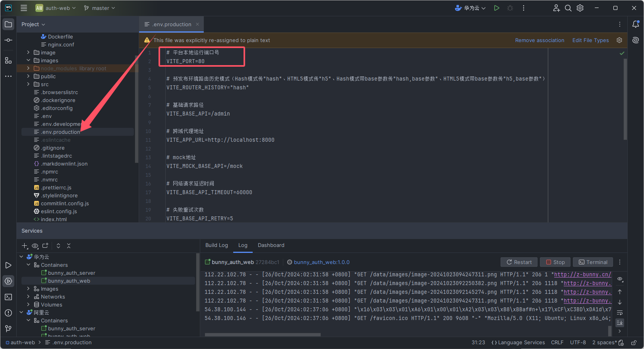Click Remove association link
Image resolution: width=644 pixels, height=349 pixels.
[540, 40]
